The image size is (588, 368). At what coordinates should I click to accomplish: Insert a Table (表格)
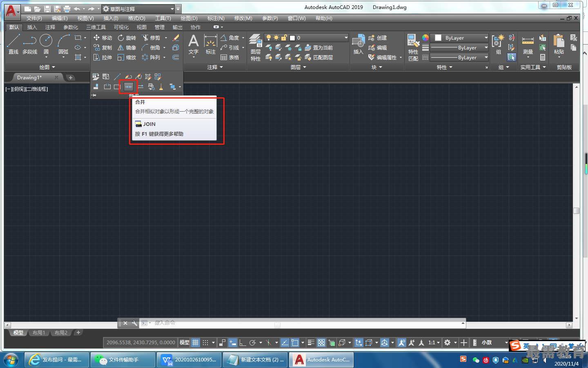tap(230, 57)
